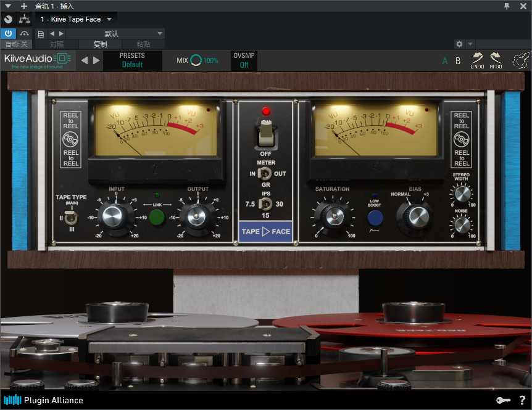The image size is (532, 410).
Task: Click the left VU meter
Action: coord(156,129)
